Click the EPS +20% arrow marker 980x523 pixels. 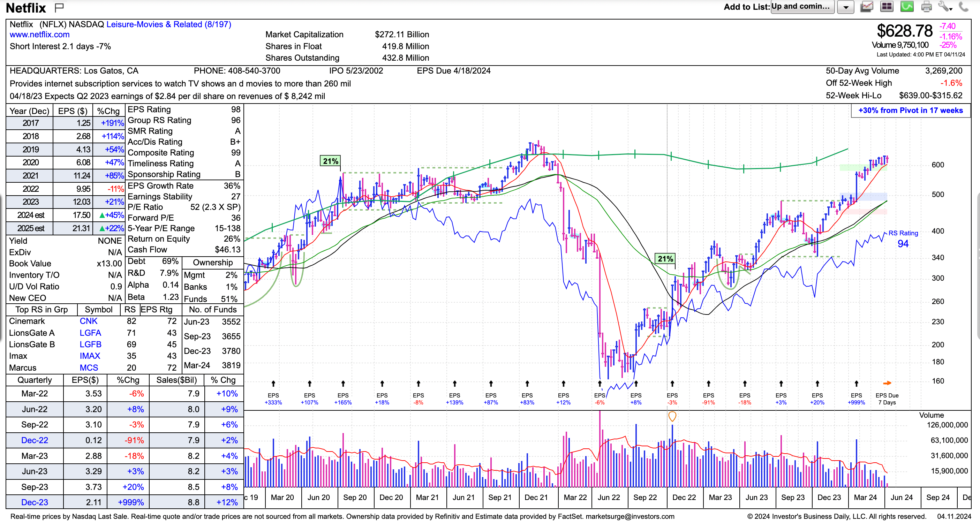click(x=817, y=384)
